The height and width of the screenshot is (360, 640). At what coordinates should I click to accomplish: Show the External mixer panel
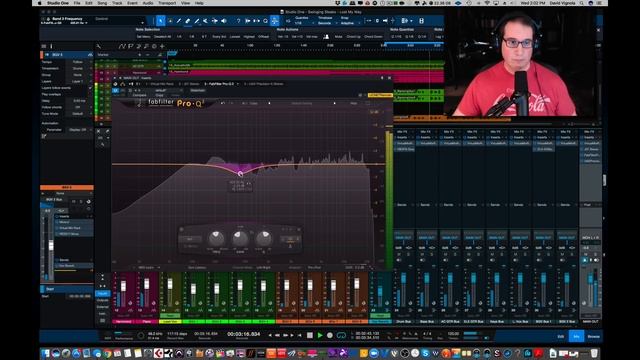click(102, 307)
